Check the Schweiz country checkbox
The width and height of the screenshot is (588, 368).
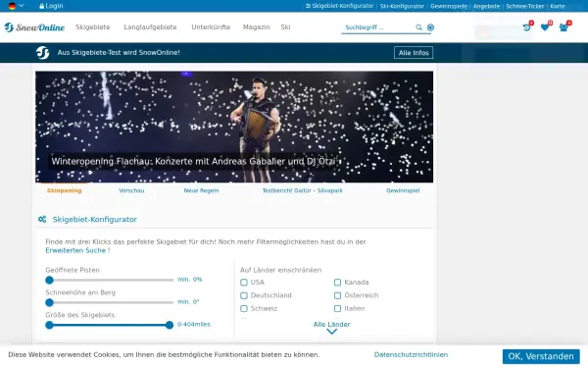(x=244, y=308)
